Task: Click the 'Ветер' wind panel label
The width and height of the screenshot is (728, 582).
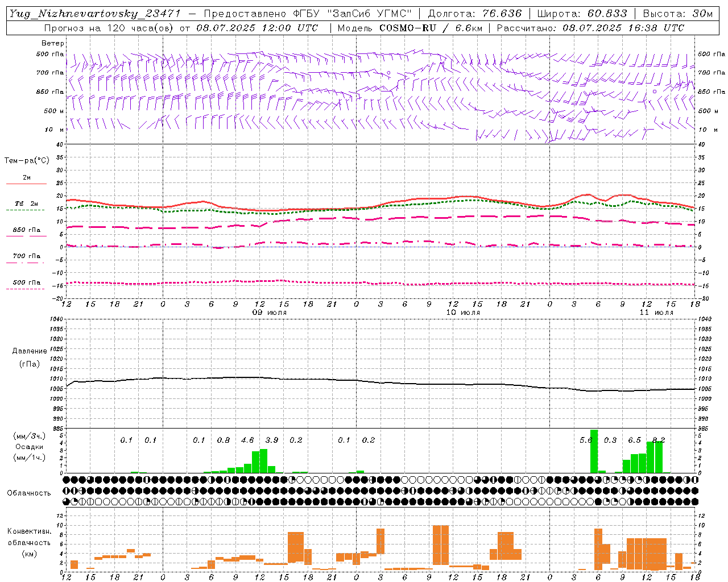Action: (x=53, y=43)
